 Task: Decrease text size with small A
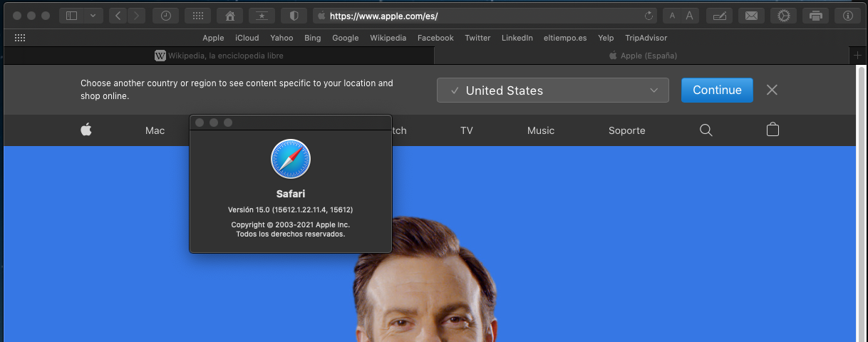672,16
